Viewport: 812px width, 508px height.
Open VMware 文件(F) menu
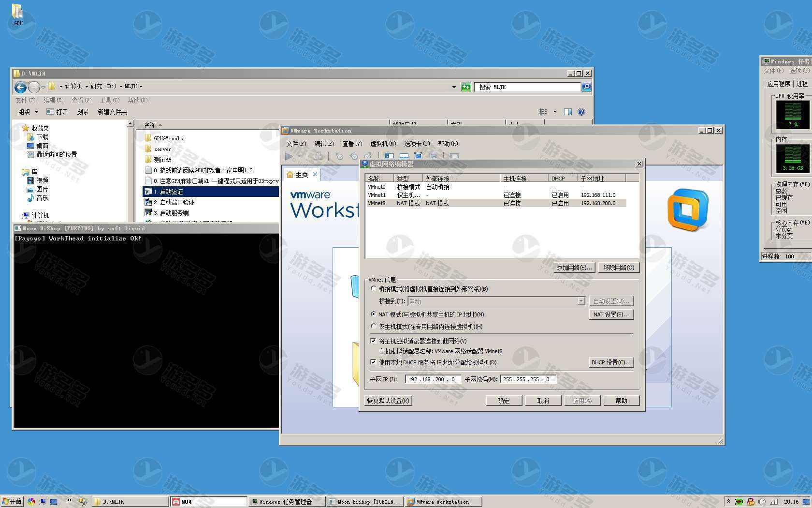click(x=296, y=144)
